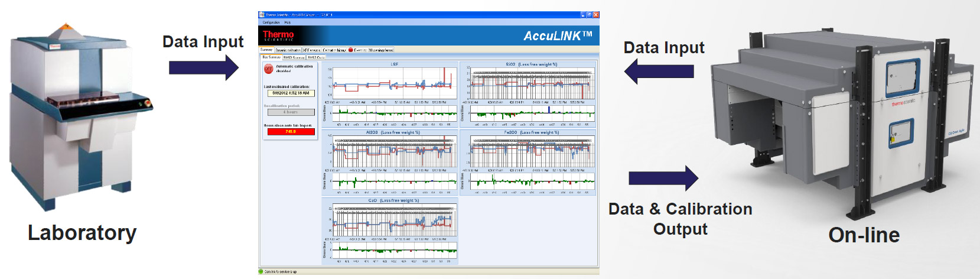Switch to the Dynamic calibration tab

[288, 50]
